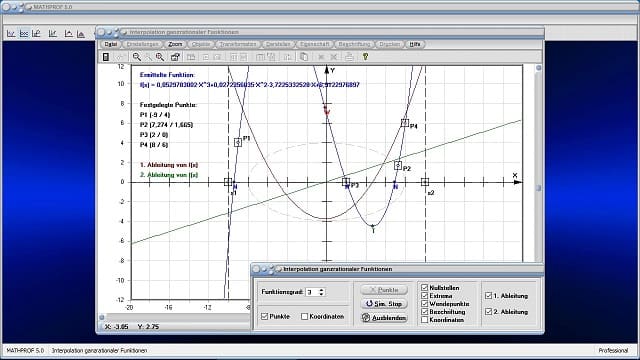Click the 'Professional' status bar label

point(613,350)
